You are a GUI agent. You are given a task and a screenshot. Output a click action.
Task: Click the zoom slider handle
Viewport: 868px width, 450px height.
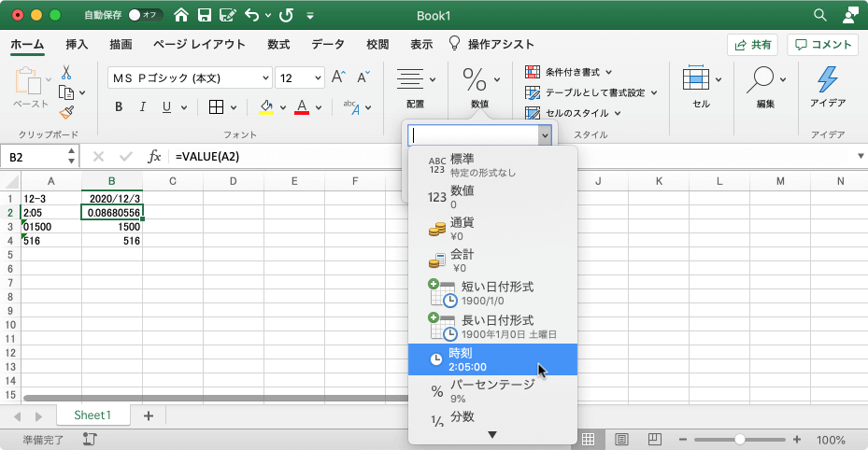tap(740, 440)
